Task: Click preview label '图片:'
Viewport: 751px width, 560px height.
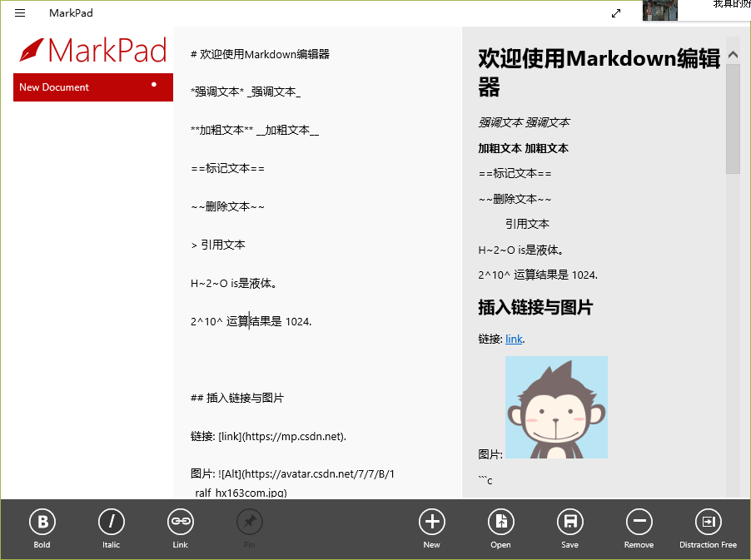Action: coord(490,454)
